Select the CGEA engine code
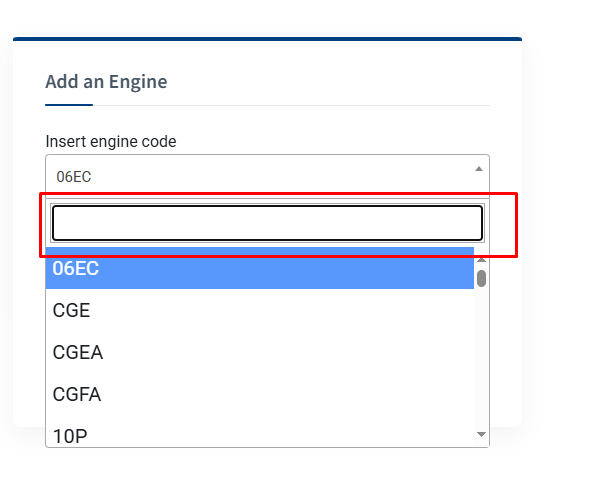612x481 pixels. pyautogui.click(x=259, y=353)
